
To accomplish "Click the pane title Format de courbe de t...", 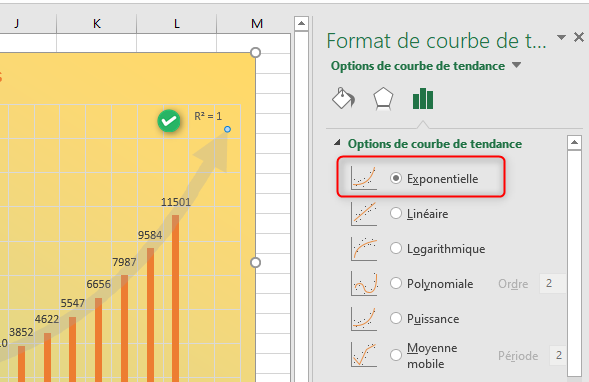I will pyautogui.click(x=436, y=41).
